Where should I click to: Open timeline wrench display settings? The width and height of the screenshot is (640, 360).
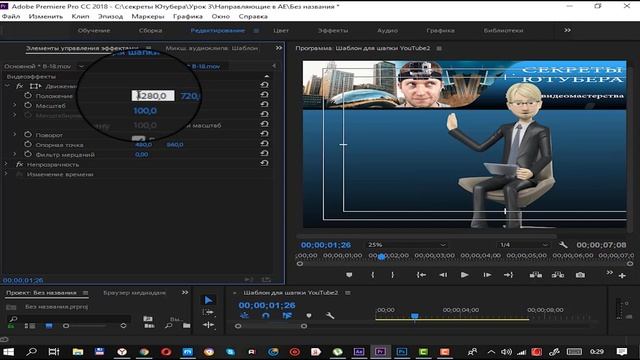click(330, 316)
